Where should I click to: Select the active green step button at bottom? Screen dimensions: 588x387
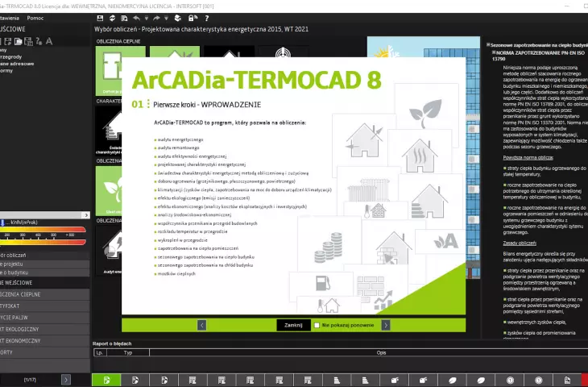click(106, 380)
